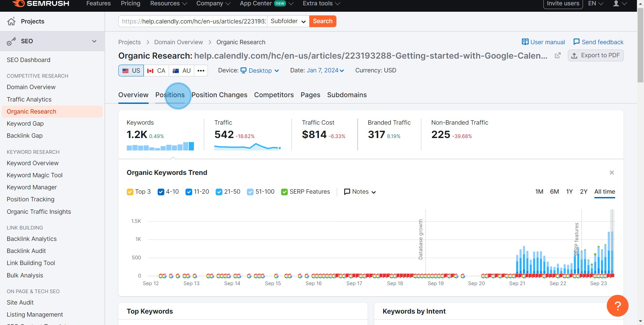Open Position Tracking in sidebar
The image size is (644, 325).
pos(31,199)
